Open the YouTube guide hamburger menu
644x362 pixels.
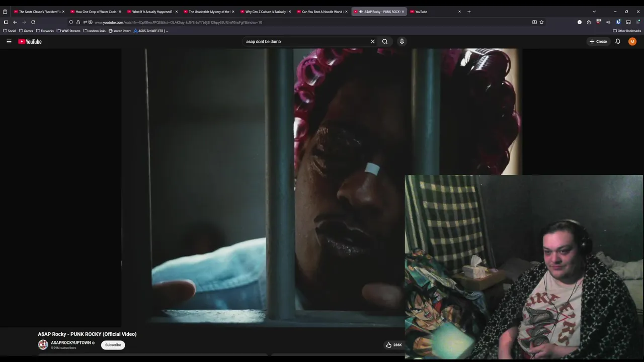pos(9,42)
